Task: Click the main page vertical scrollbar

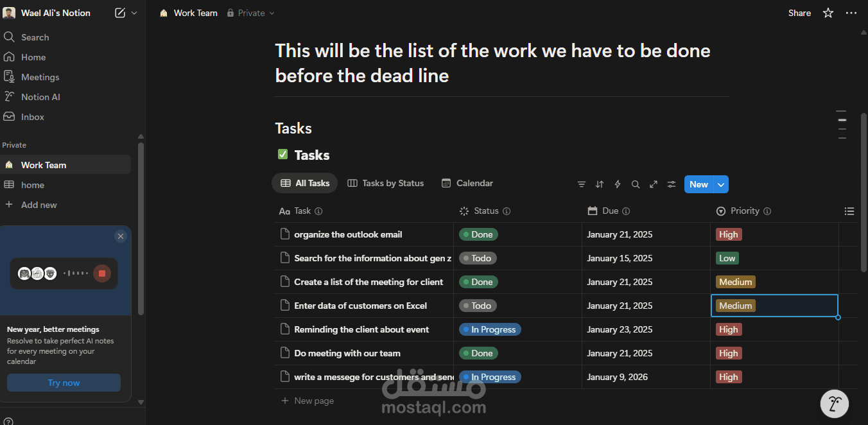Action: pos(864,193)
